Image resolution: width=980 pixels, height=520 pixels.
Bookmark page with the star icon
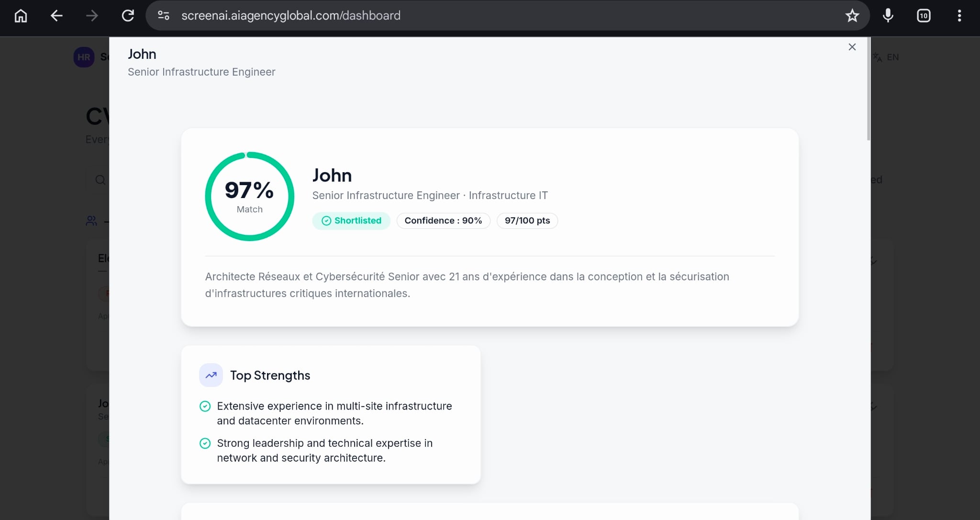(x=852, y=16)
